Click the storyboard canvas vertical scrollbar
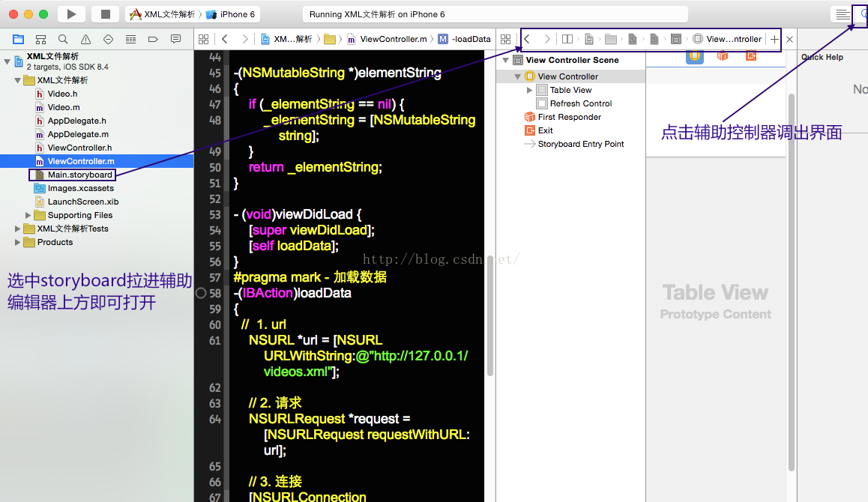868x502 pixels. (x=792, y=282)
